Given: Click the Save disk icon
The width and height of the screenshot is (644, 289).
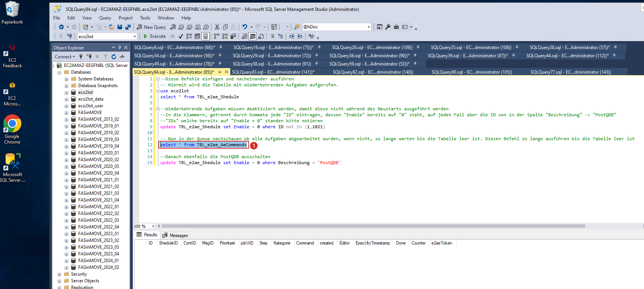Looking at the screenshot, I should (120, 27).
